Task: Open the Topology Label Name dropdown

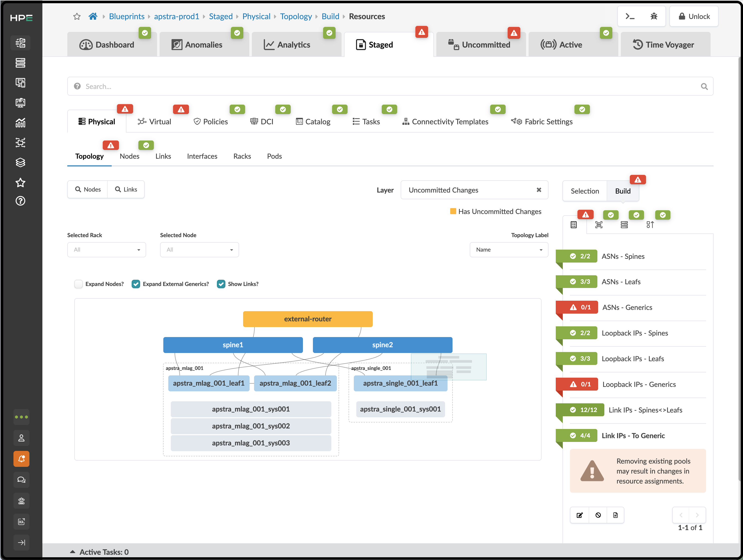Action: click(x=509, y=250)
